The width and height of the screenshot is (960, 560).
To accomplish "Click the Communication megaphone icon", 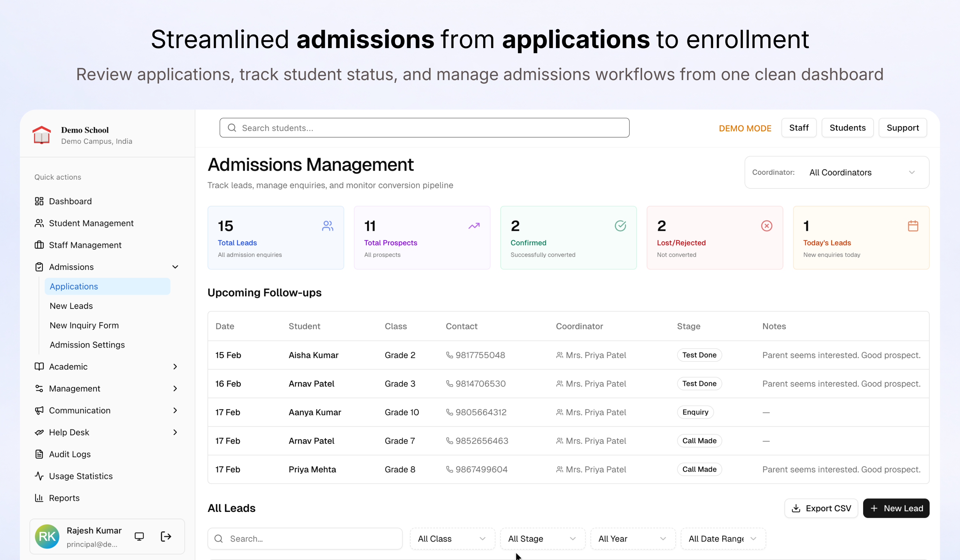I will point(39,410).
